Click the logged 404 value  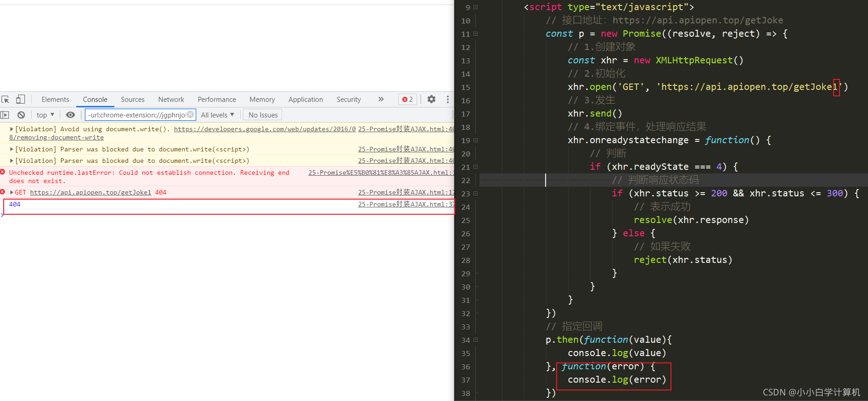pos(15,204)
